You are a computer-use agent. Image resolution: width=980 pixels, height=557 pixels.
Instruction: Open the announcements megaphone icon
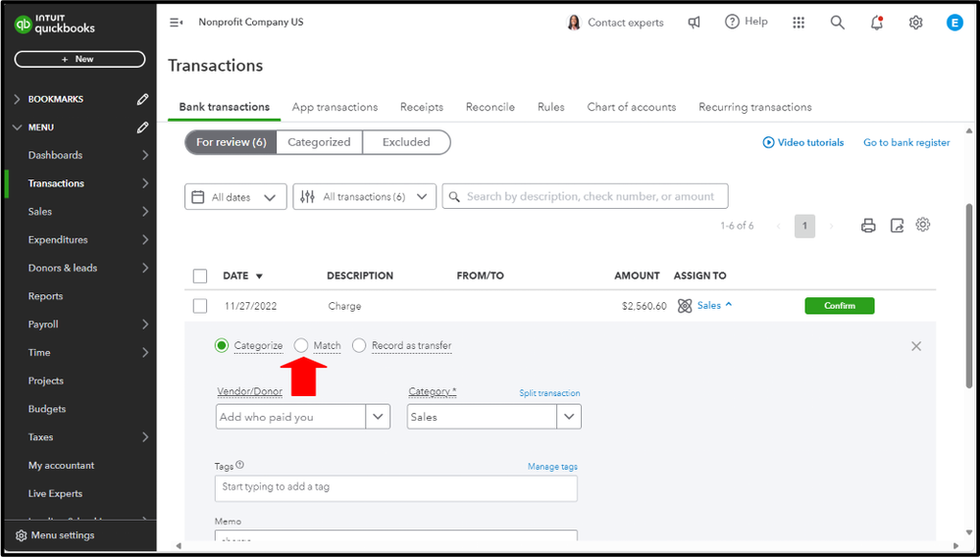click(694, 23)
